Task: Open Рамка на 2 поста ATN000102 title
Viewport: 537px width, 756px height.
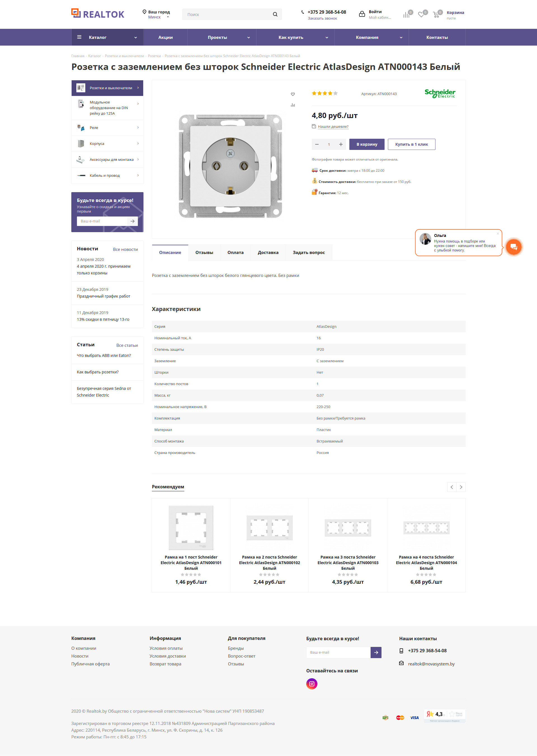Action: pyautogui.click(x=270, y=562)
